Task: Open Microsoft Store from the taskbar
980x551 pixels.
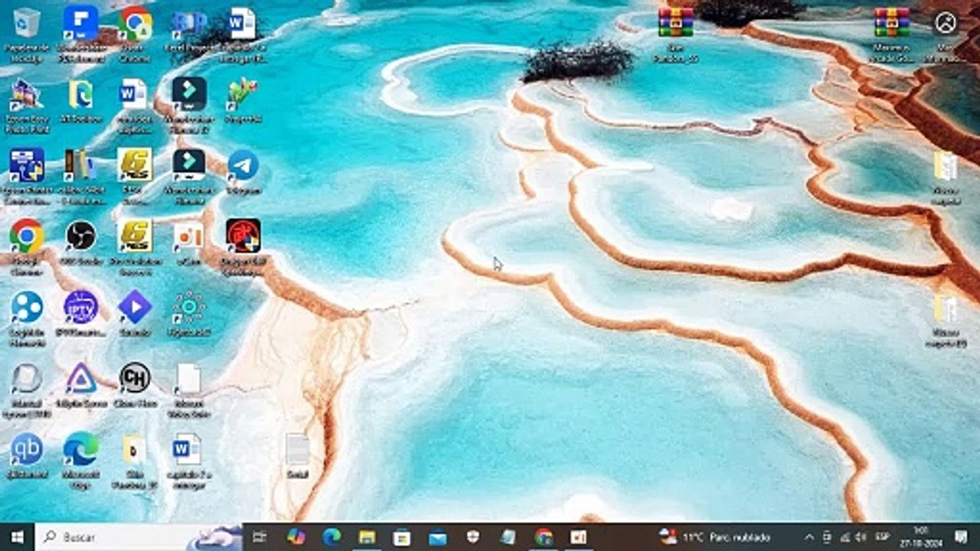Action: pyautogui.click(x=402, y=536)
